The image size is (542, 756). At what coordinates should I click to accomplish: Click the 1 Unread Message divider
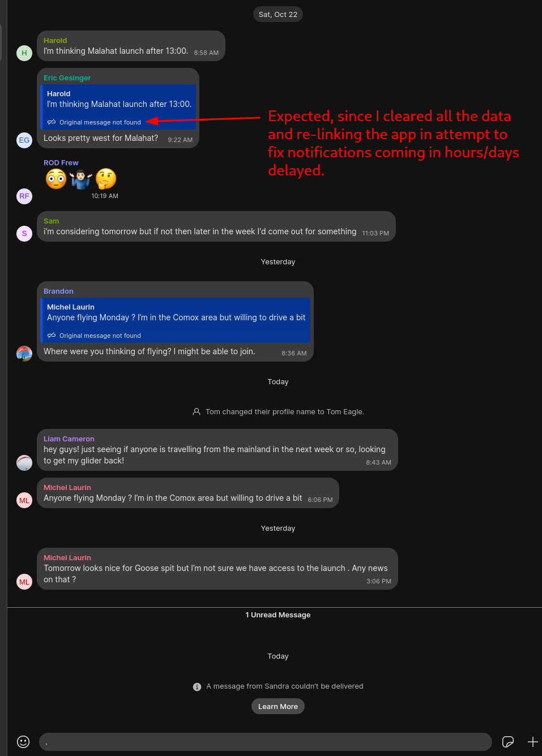[x=278, y=615]
